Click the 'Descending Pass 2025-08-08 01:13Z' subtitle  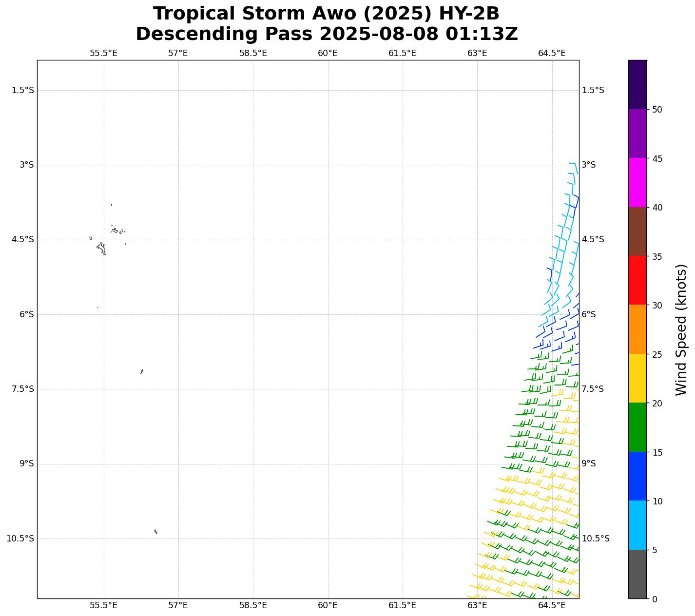pyautogui.click(x=326, y=34)
